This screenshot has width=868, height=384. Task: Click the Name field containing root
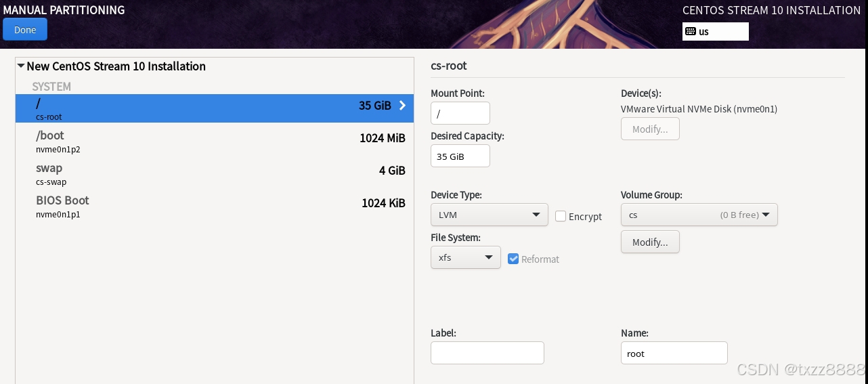click(x=674, y=353)
